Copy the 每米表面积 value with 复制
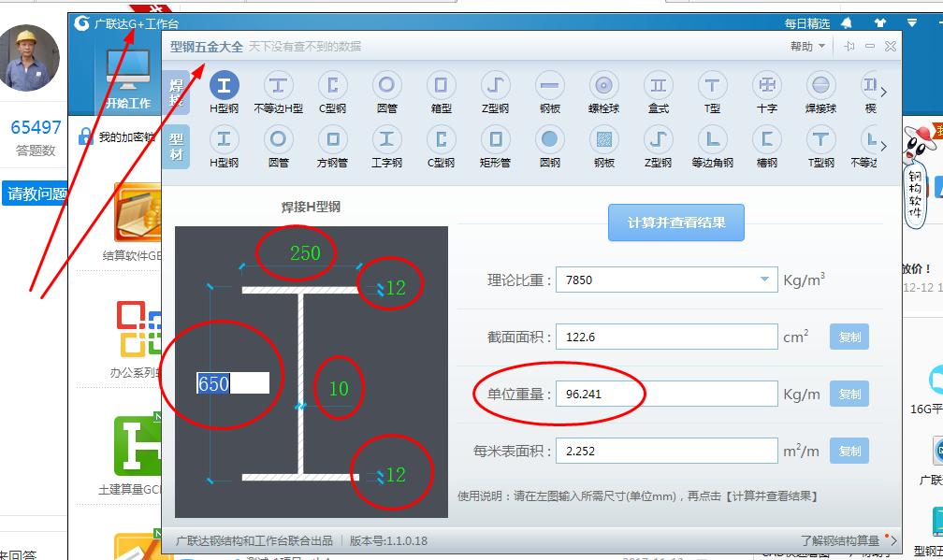 click(x=849, y=451)
